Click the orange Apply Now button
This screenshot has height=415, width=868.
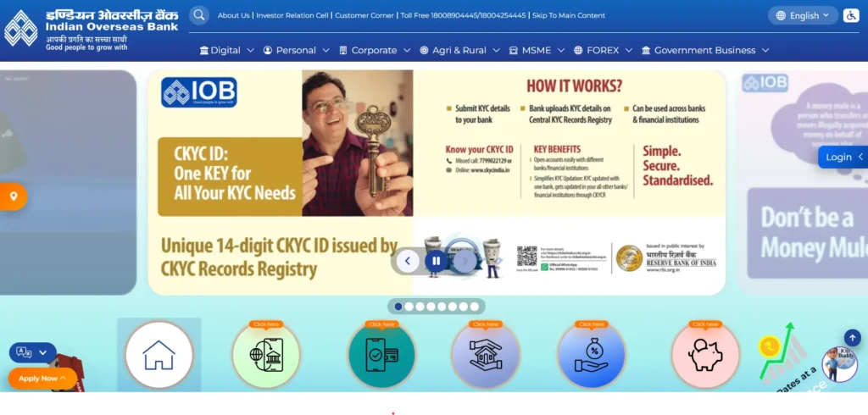pos(42,379)
